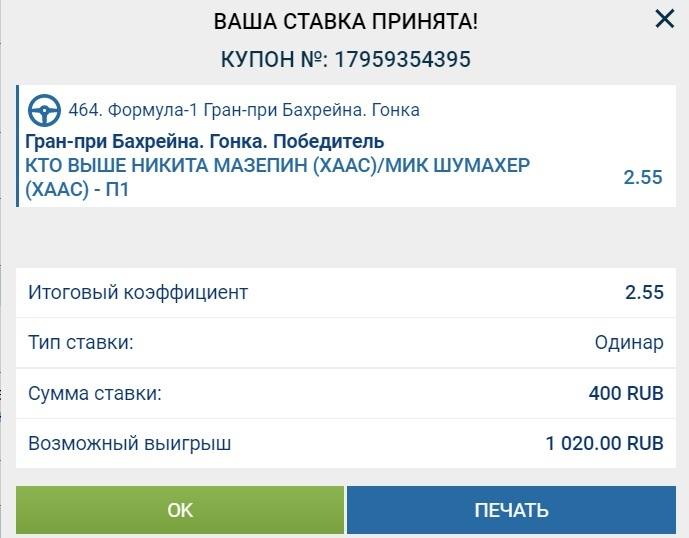Viewport: 689px width, 538px height.
Task: Click the steering wheel motorsport icon
Action: click(44, 110)
